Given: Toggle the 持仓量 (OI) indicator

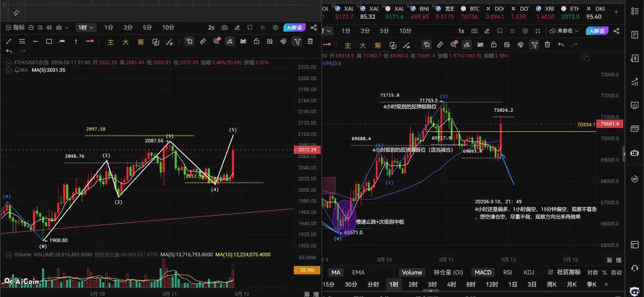Looking at the screenshot, I should pyautogui.click(x=448, y=272).
